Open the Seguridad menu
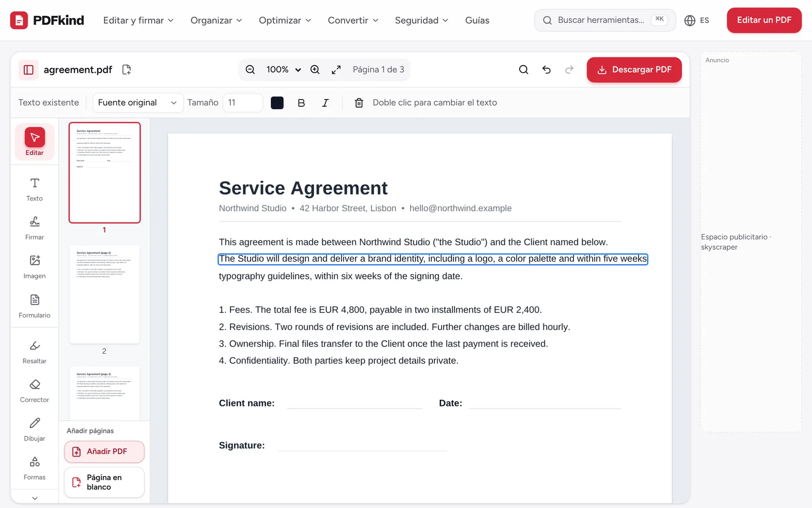 (422, 20)
